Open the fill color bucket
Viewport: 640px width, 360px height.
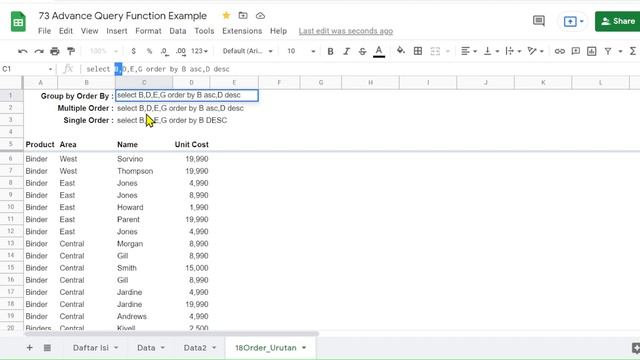point(401,51)
